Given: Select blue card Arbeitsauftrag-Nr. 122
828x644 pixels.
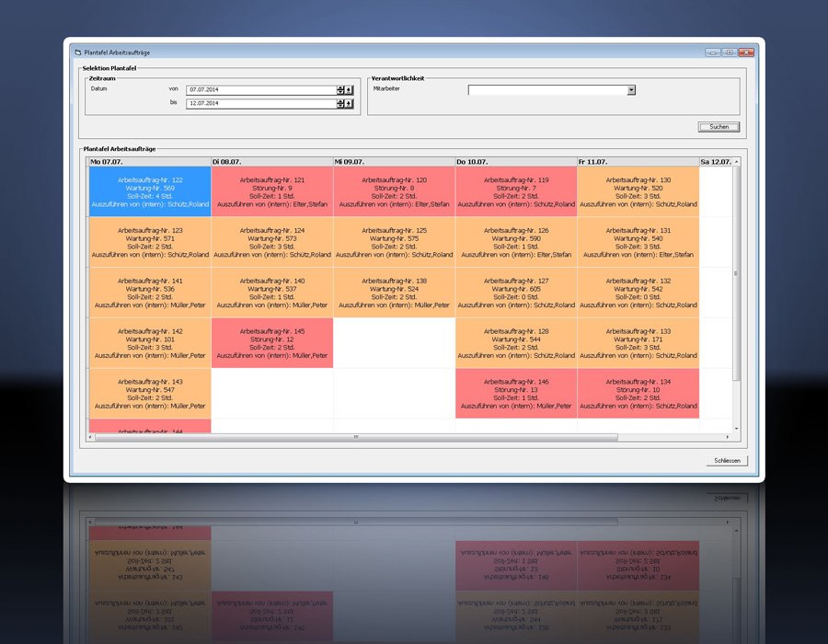Looking at the screenshot, I should 150,191.
